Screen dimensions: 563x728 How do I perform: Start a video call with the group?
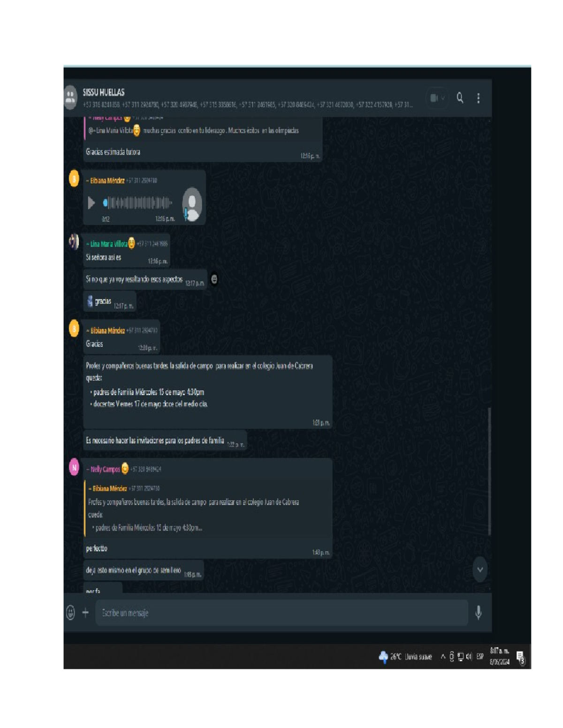pyautogui.click(x=434, y=98)
